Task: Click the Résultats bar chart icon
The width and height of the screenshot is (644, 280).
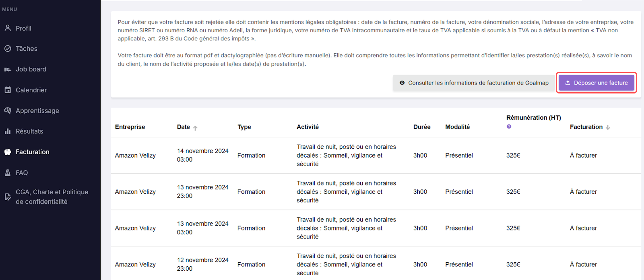Action: tap(8, 131)
